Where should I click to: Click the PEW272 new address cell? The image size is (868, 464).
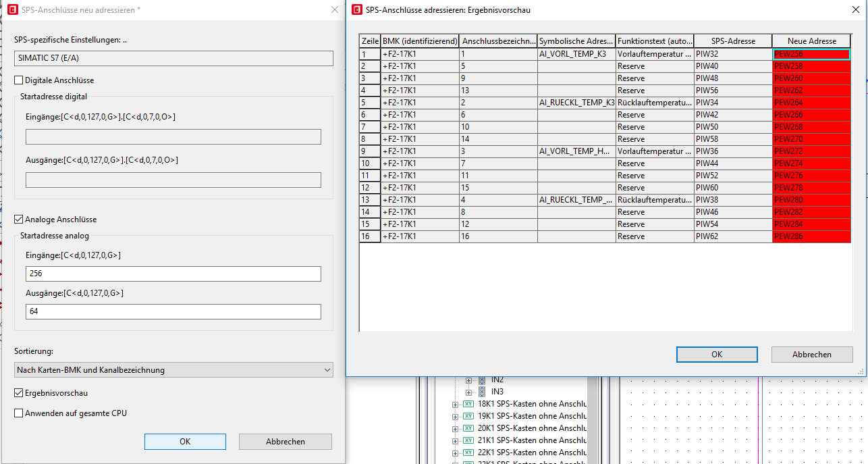point(811,151)
